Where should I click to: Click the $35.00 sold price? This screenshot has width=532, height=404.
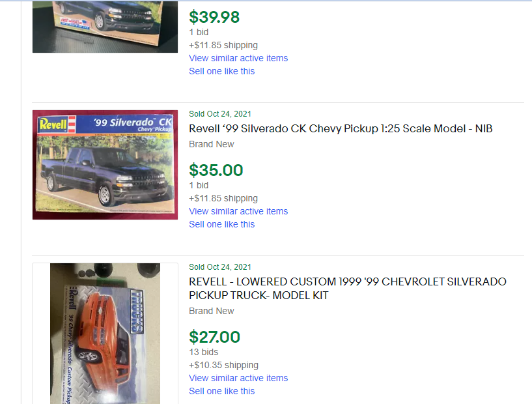(x=216, y=170)
